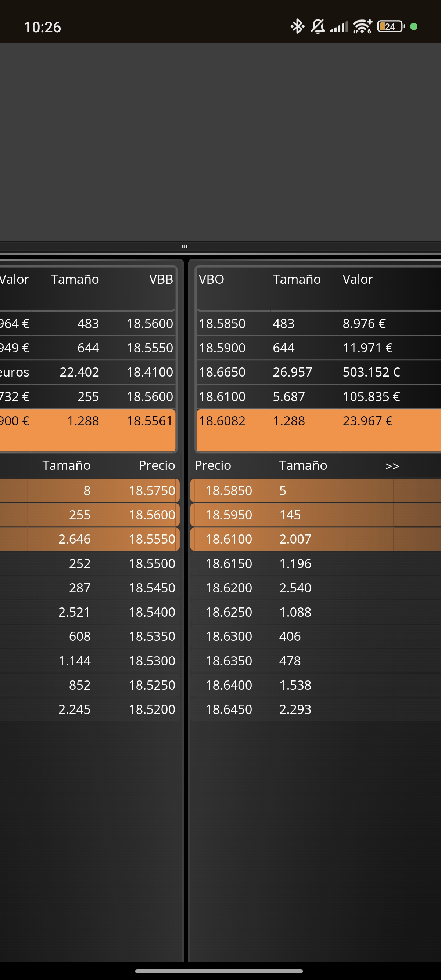Select ask level 18.6100 with 2.007
This screenshot has width=441, height=980.
coord(315,539)
